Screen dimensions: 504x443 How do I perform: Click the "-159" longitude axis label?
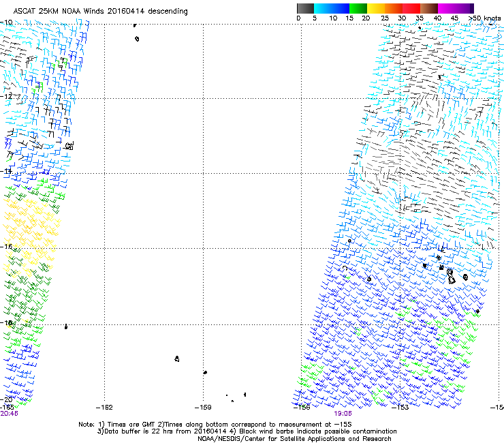pyautogui.click(x=203, y=408)
